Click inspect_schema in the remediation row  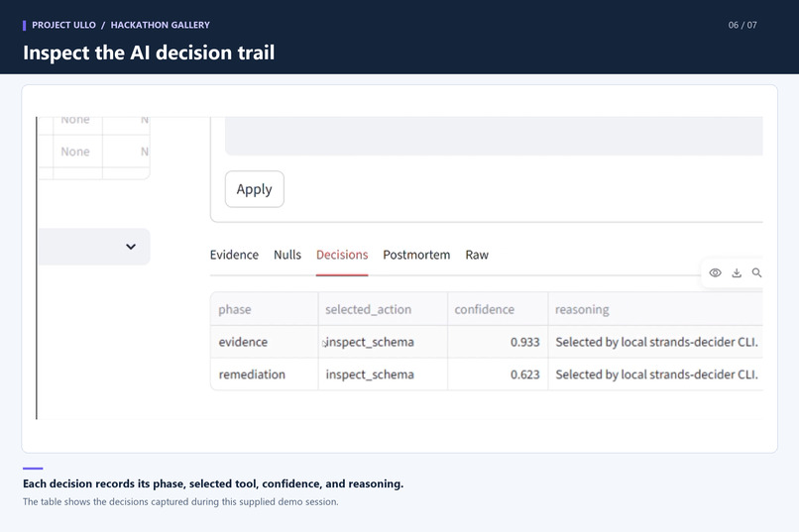coord(383,374)
